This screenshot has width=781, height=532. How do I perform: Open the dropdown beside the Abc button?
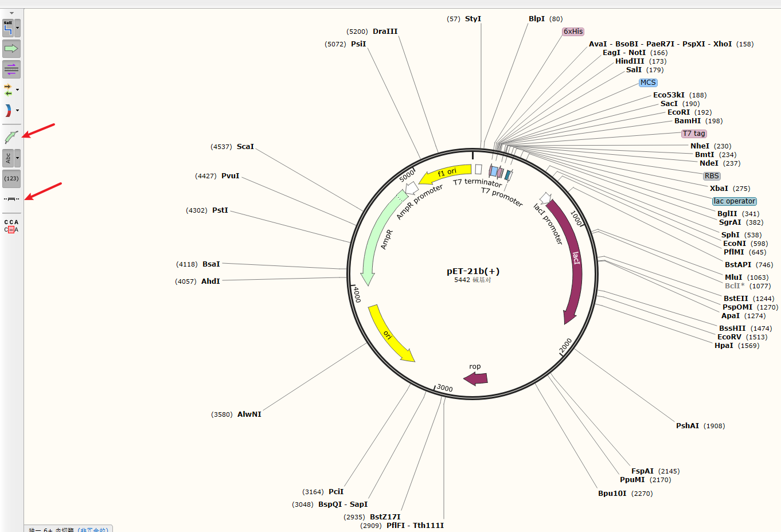click(18, 158)
